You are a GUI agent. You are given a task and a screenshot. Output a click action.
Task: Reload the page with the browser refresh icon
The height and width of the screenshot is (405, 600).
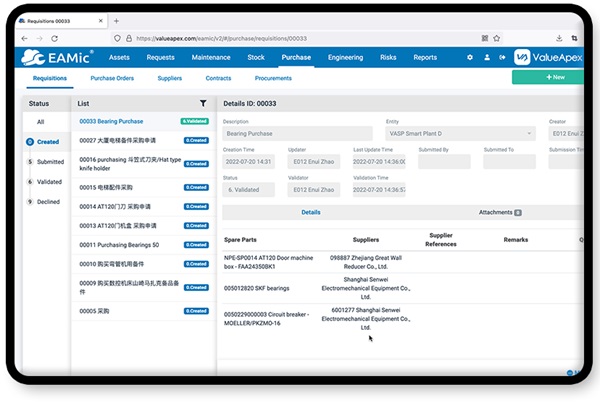(x=54, y=38)
